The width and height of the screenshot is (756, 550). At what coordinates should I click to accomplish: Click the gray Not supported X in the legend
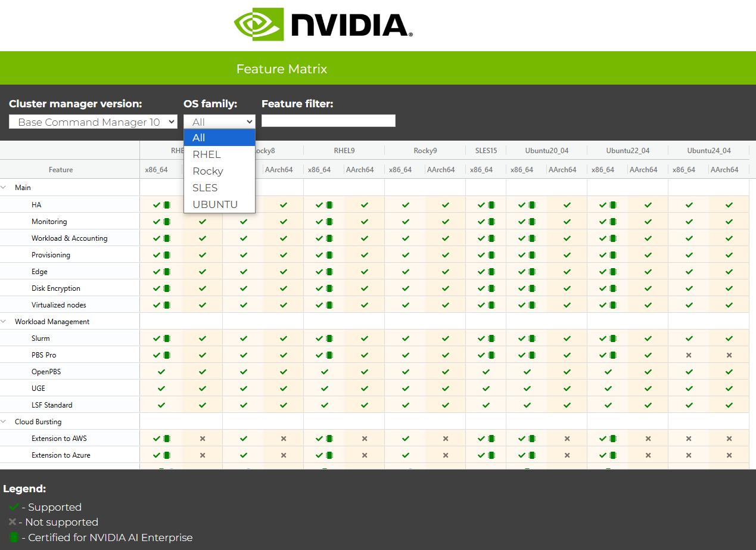[x=13, y=521]
